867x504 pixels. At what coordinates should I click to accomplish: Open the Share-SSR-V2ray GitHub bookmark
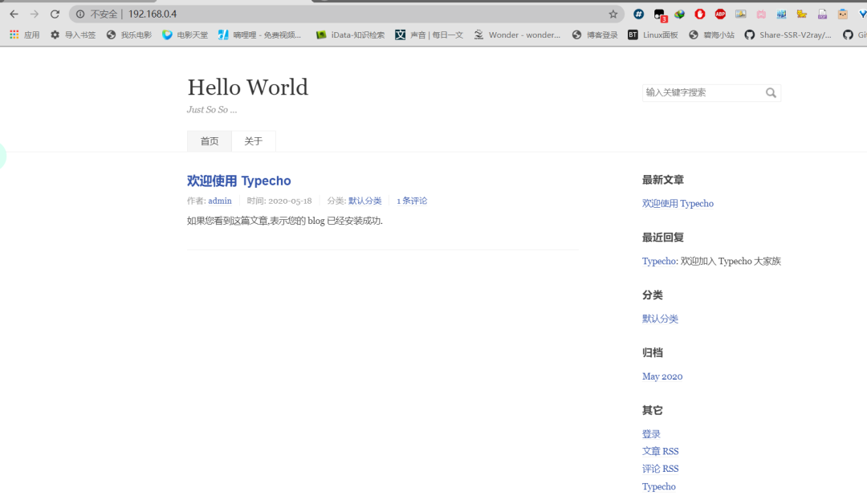[788, 35]
